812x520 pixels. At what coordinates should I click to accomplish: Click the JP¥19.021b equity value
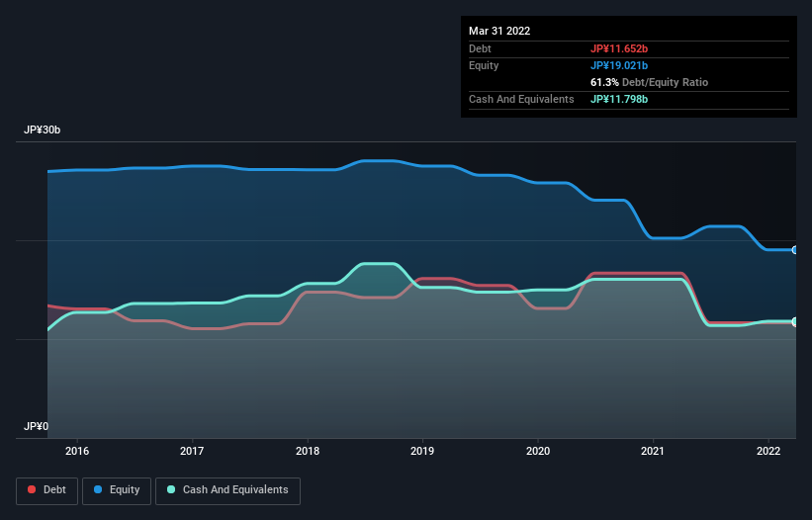[619, 65]
